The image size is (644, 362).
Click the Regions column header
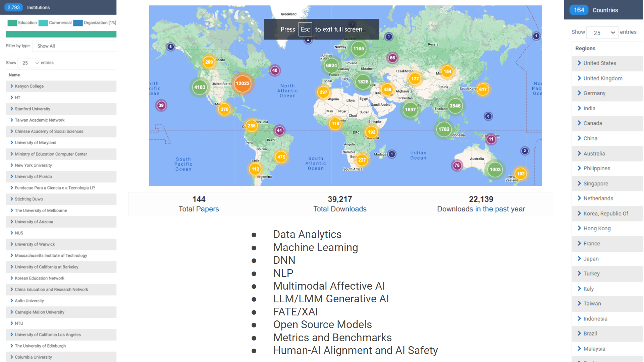(x=585, y=48)
